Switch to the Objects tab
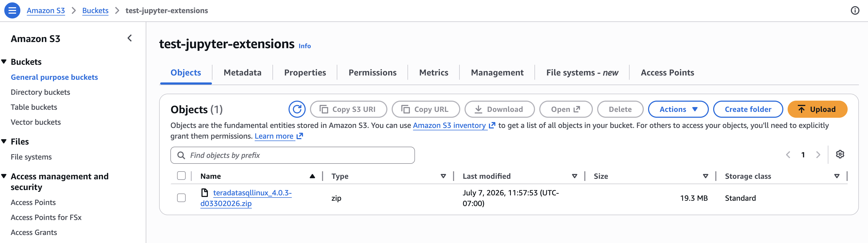 (186, 72)
